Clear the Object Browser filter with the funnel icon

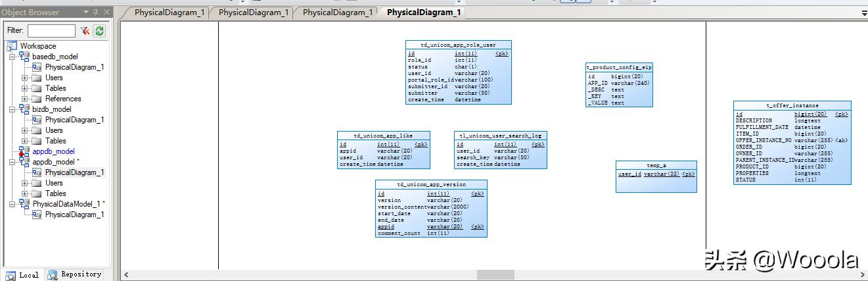(x=85, y=31)
